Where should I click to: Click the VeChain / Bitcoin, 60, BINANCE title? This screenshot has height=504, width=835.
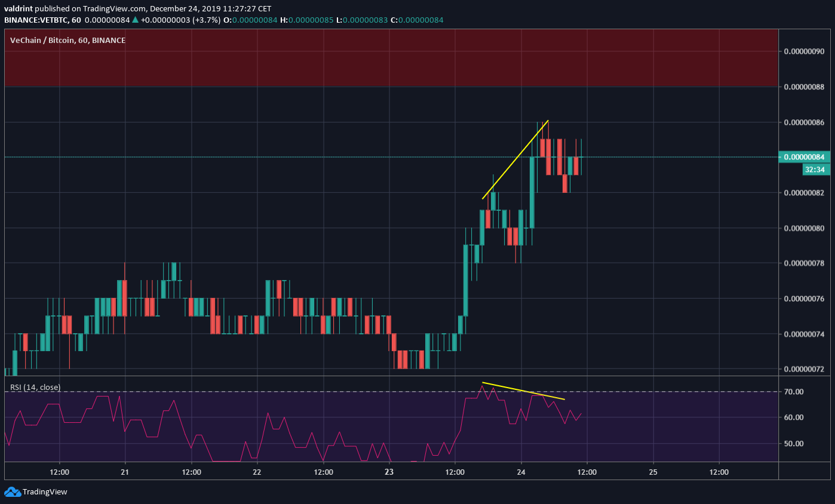[68, 41]
